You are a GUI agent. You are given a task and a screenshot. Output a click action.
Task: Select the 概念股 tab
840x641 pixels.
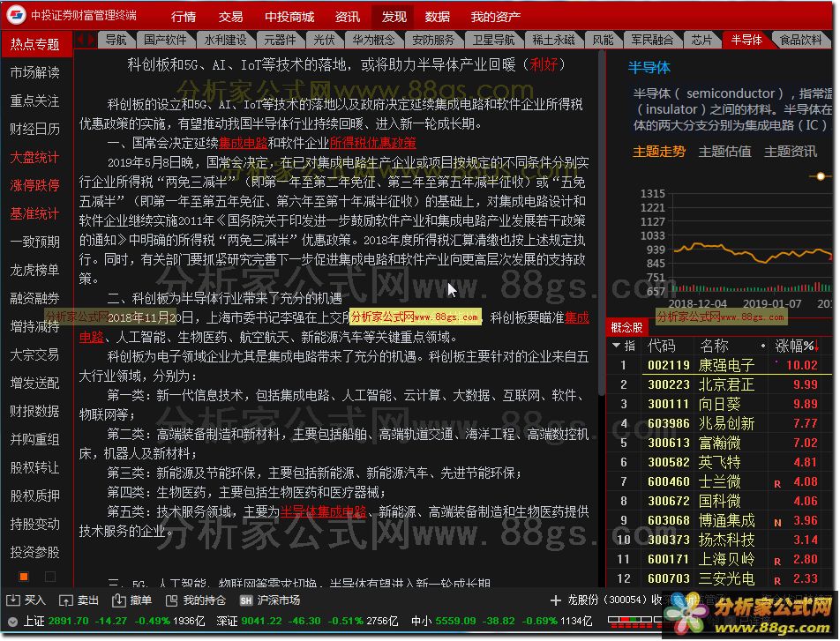pos(626,327)
